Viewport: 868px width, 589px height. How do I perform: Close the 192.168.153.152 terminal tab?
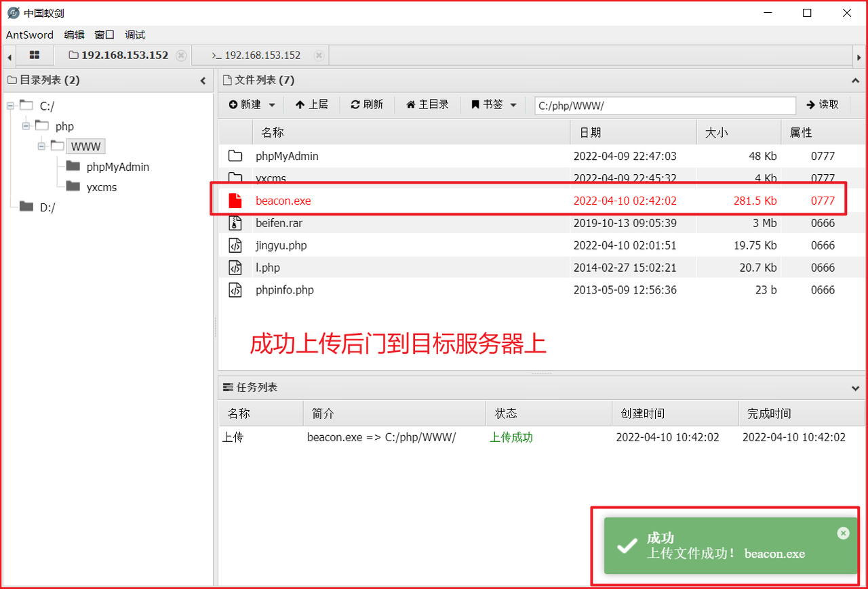click(319, 56)
